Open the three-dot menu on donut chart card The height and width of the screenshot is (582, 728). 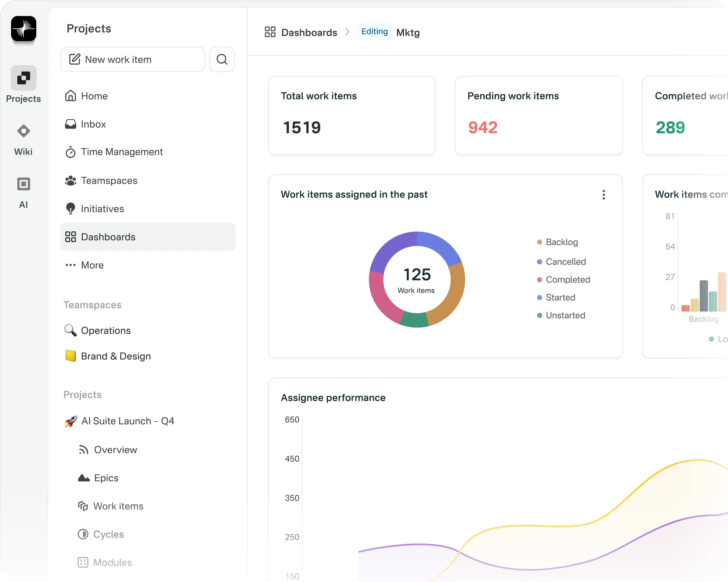tap(603, 195)
